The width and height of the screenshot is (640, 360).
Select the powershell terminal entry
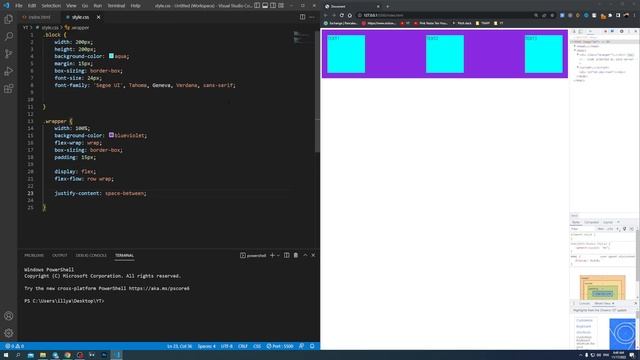pos(253,256)
